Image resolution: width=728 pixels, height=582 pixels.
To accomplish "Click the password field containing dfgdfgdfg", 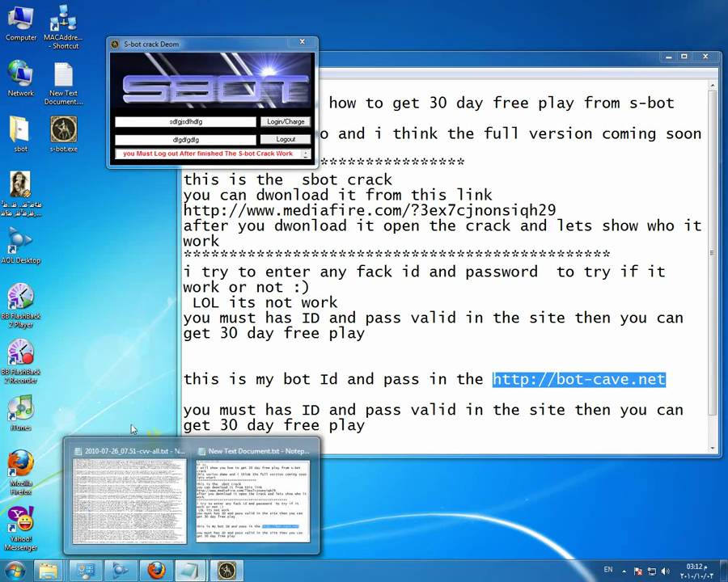I will (185, 139).
